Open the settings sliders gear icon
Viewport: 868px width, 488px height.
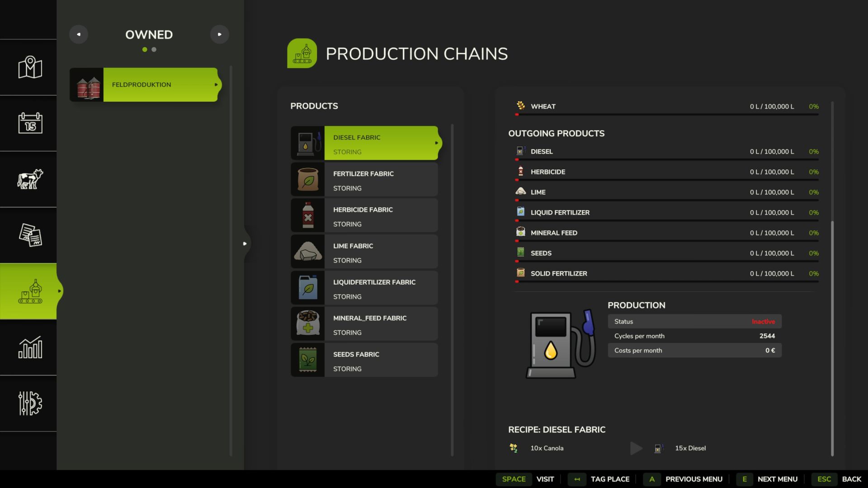point(30,403)
